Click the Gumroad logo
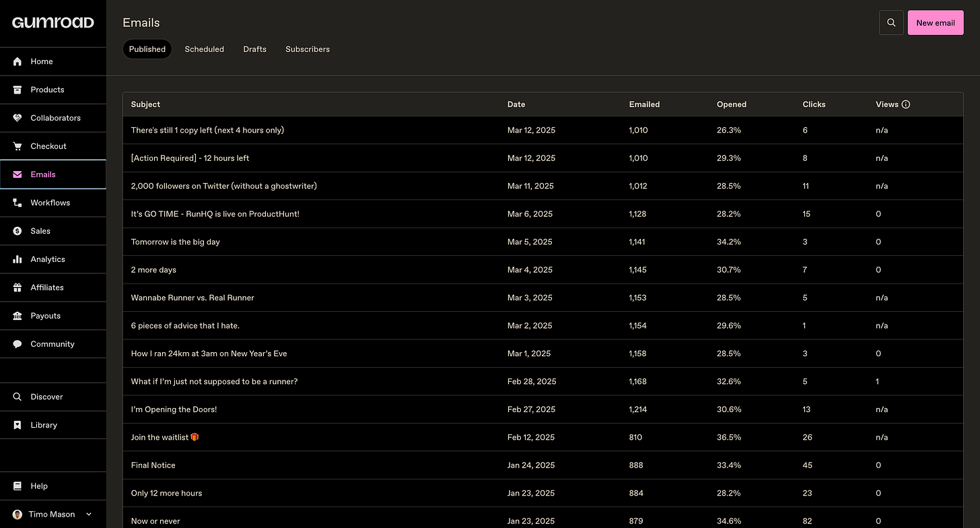 (x=53, y=23)
